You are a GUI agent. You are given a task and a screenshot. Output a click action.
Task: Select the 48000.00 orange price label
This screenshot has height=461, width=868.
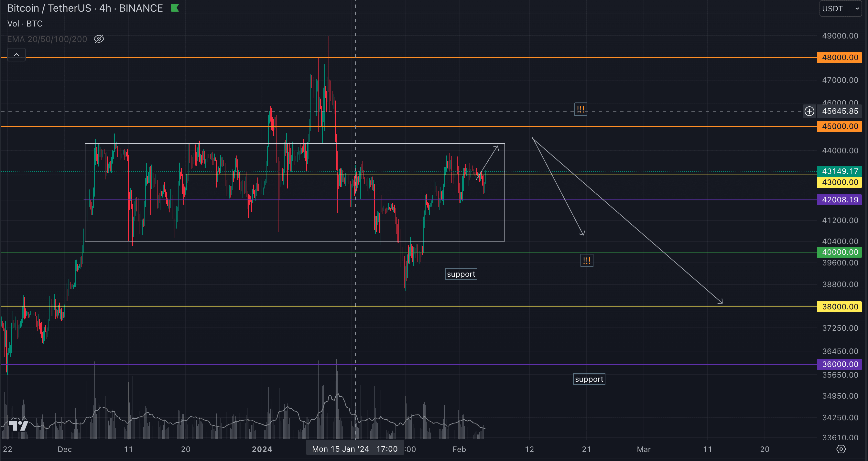[x=839, y=58]
